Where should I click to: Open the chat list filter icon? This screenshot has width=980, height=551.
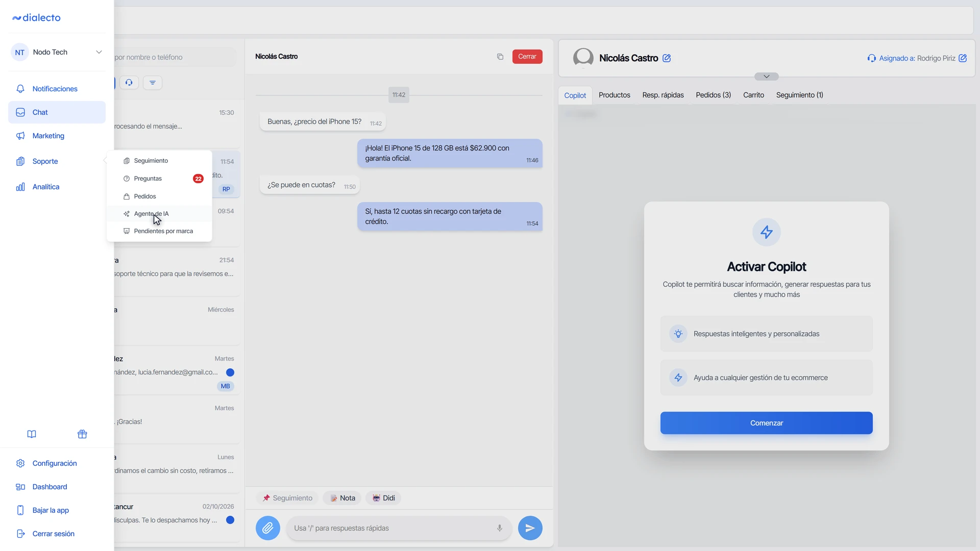[153, 83]
